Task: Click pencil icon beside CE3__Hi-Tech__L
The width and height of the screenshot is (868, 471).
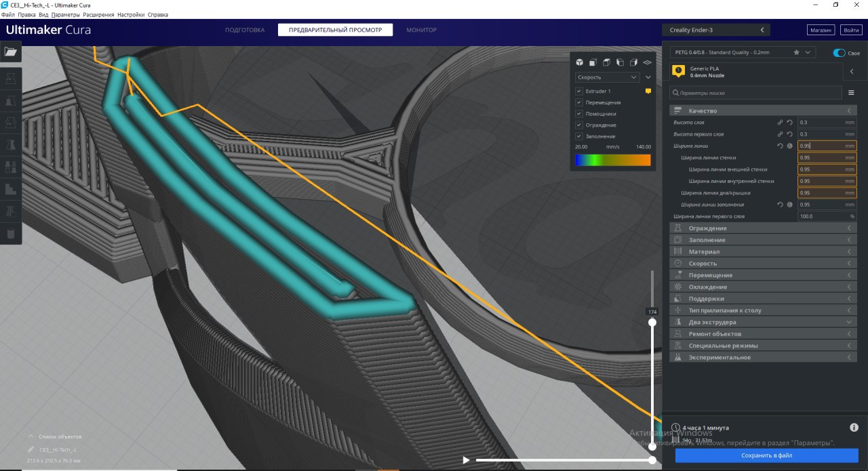Action: pos(31,449)
